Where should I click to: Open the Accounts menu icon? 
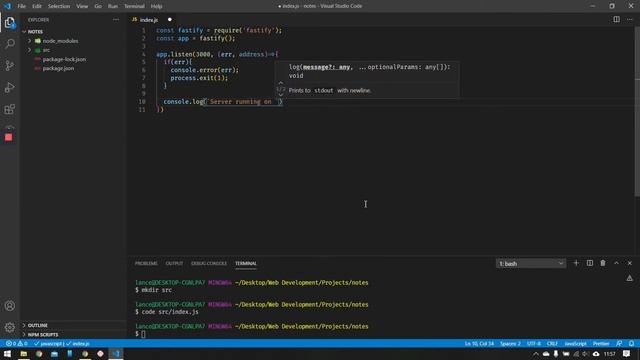tap(10, 306)
